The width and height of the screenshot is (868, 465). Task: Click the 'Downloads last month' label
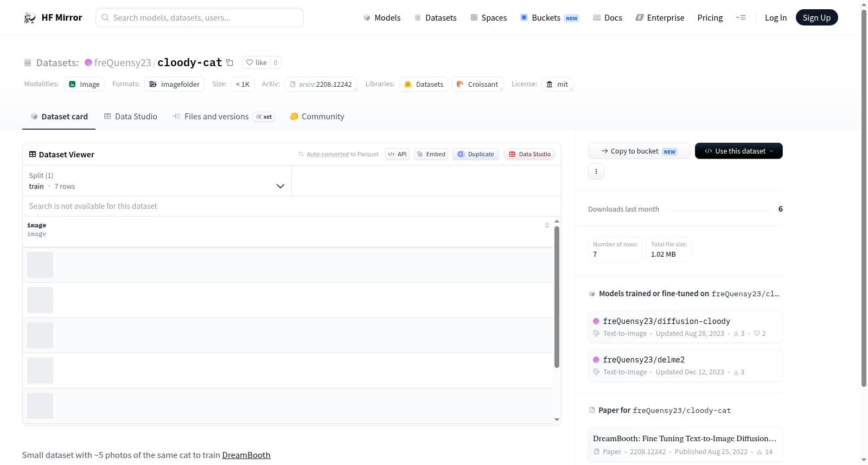click(624, 209)
